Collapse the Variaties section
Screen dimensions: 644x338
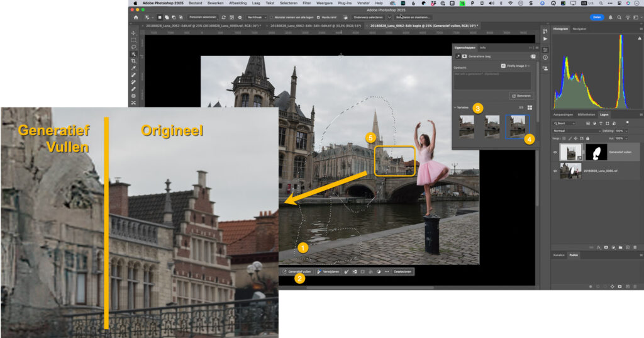point(455,108)
